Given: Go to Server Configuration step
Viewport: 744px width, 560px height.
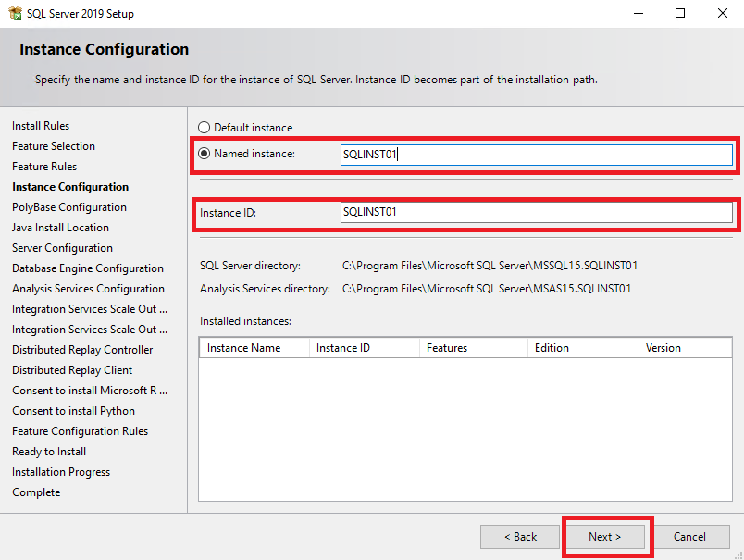Looking at the screenshot, I should click(62, 248).
